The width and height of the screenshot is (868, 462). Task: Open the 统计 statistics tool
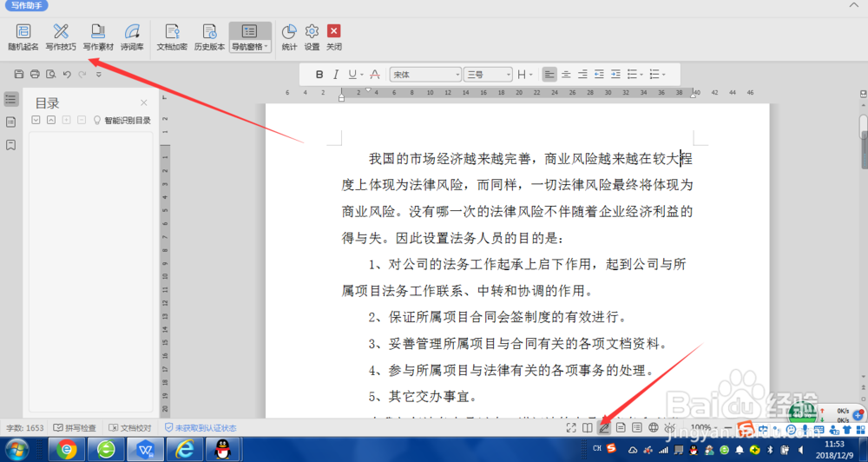[x=289, y=37]
